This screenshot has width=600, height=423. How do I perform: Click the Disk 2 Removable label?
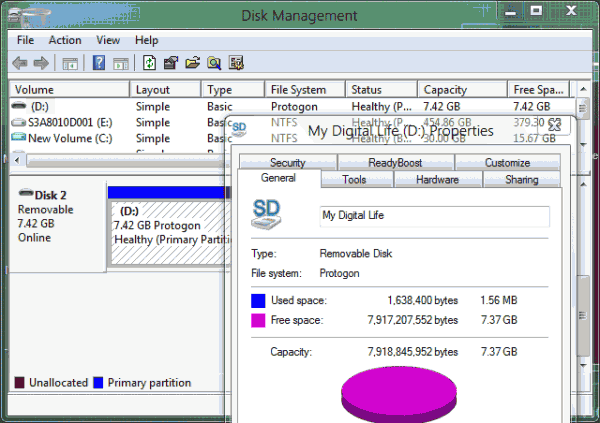[46, 209]
